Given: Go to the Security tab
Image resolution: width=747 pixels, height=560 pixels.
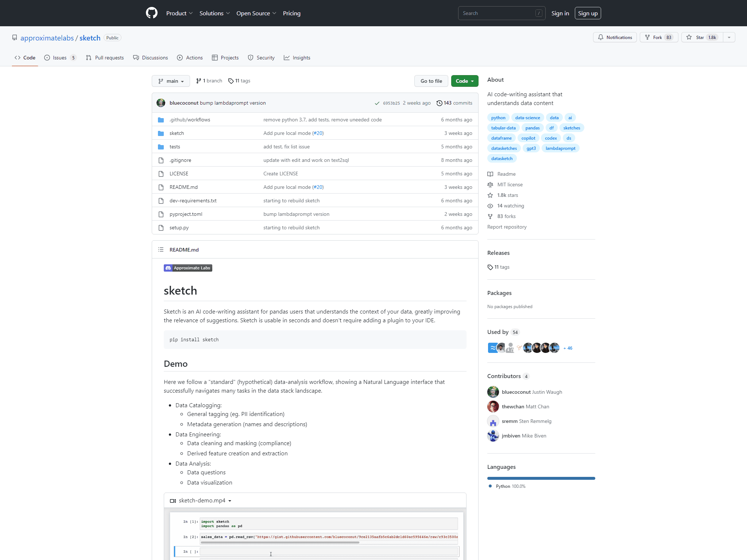Looking at the screenshot, I should click(x=261, y=58).
